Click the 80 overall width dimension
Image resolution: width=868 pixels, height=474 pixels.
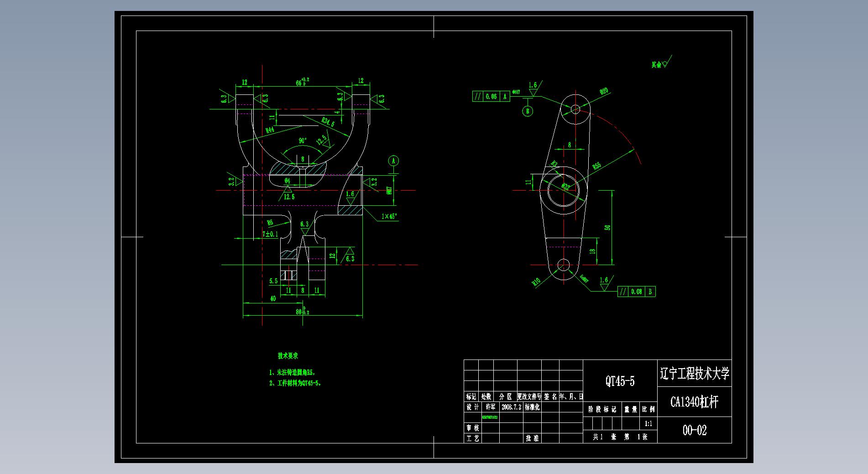coord(302,311)
